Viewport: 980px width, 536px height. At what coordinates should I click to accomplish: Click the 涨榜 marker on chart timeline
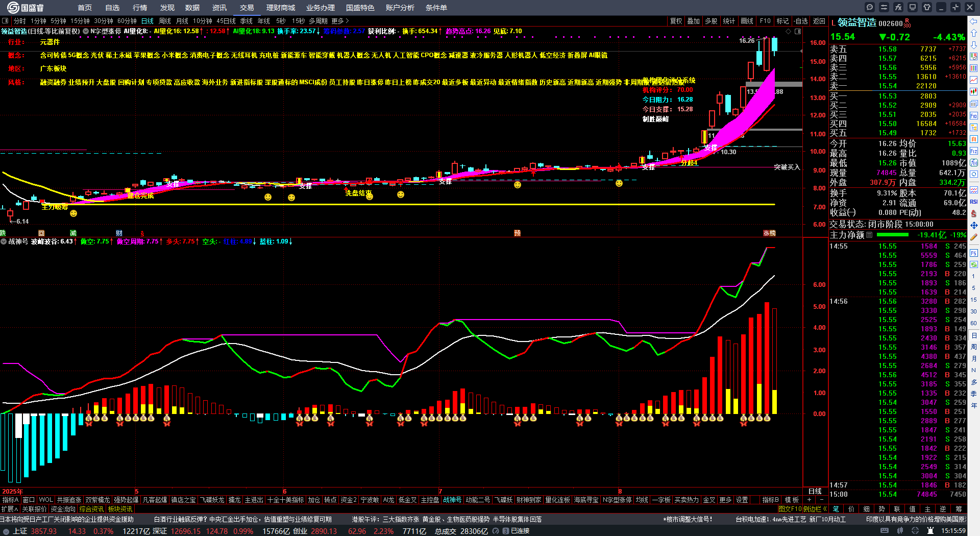[769, 233]
